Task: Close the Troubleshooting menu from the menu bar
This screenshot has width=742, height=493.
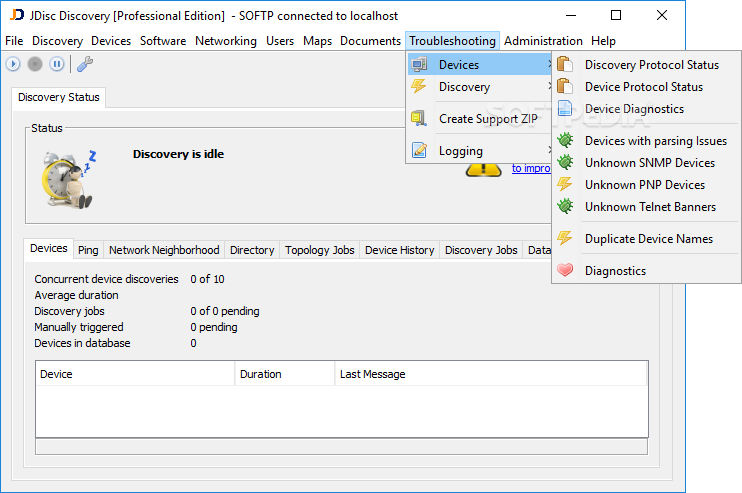Action: 452,41
